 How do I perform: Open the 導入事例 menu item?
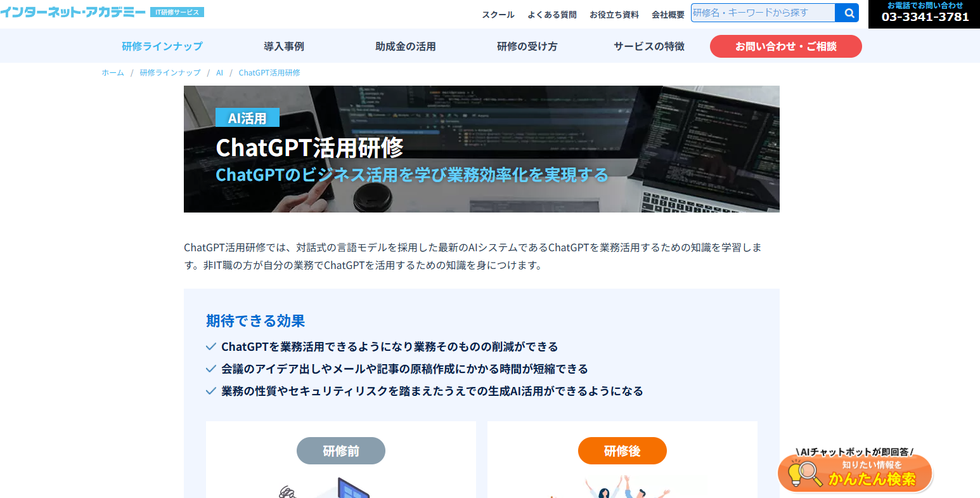click(284, 46)
